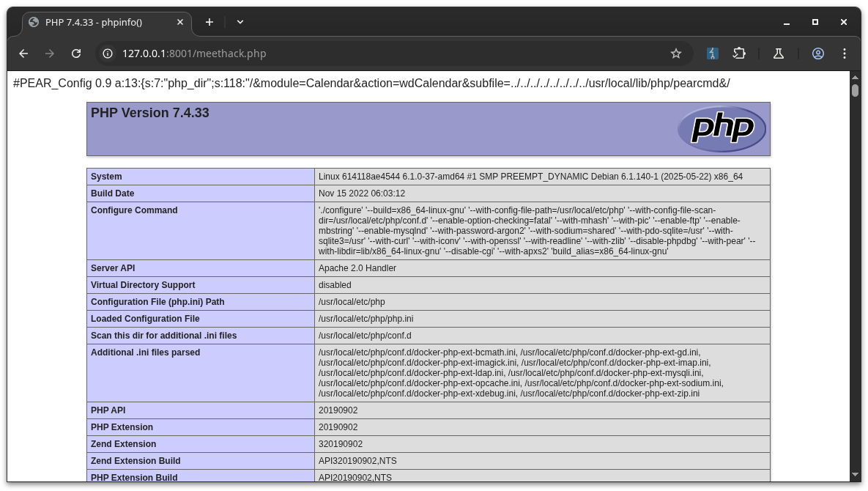Click the 'Linux 614118ae4544' system value
The width and height of the screenshot is (868, 491).
[530, 177]
